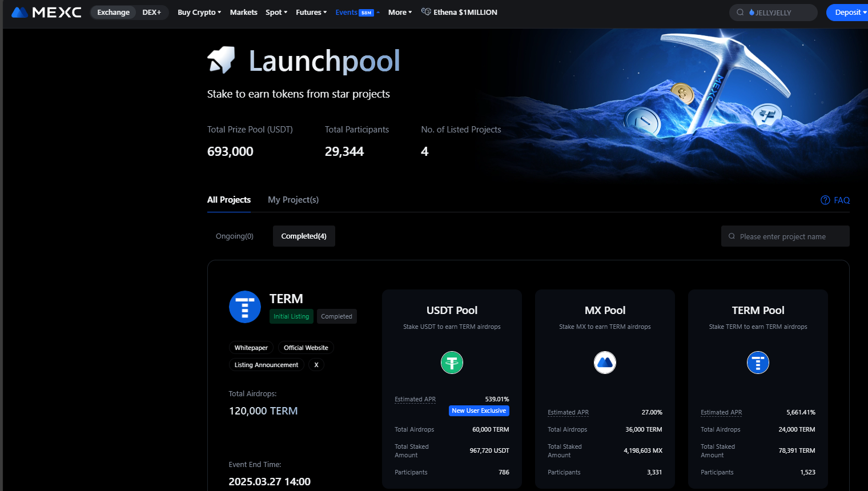Open the Buy Crypto dropdown menu
This screenshot has height=491, width=868.
tap(199, 13)
